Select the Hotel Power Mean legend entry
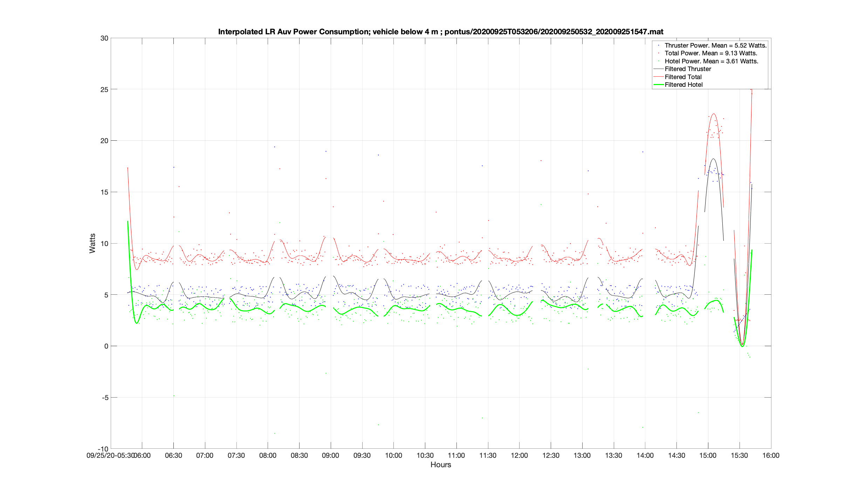Screen dimensions: 852x504 click(x=711, y=61)
